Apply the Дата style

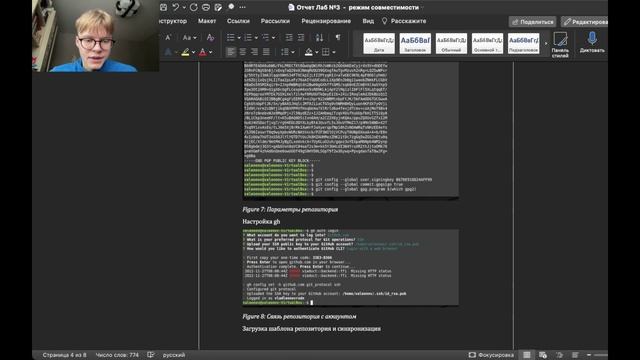379,43
